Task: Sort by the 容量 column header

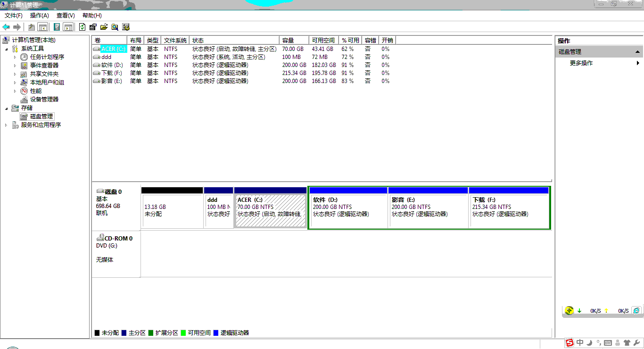Action: tap(294, 41)
